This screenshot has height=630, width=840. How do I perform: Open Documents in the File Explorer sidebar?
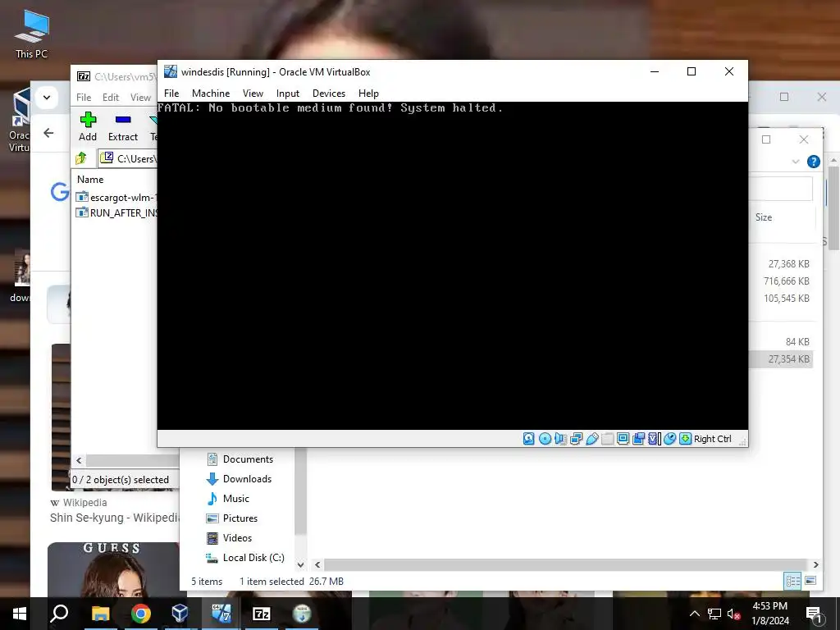pos(240,459)
